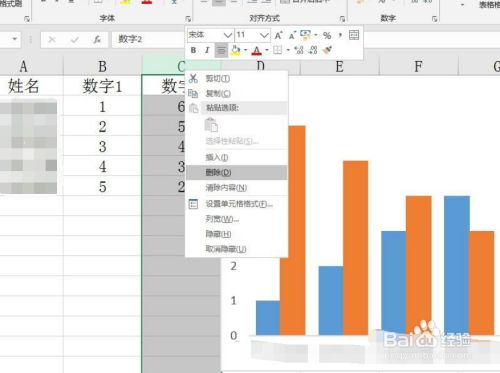Open font size dropdown showing 11
The image size is (500, 373).
(x=264, y=35)
